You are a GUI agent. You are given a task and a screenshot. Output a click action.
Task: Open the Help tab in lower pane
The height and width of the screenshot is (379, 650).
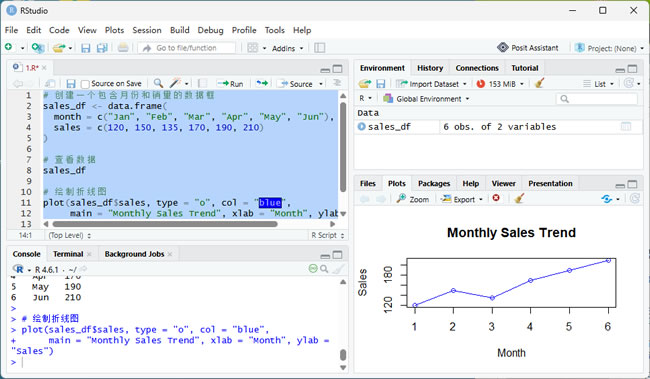tap(471, 183)
